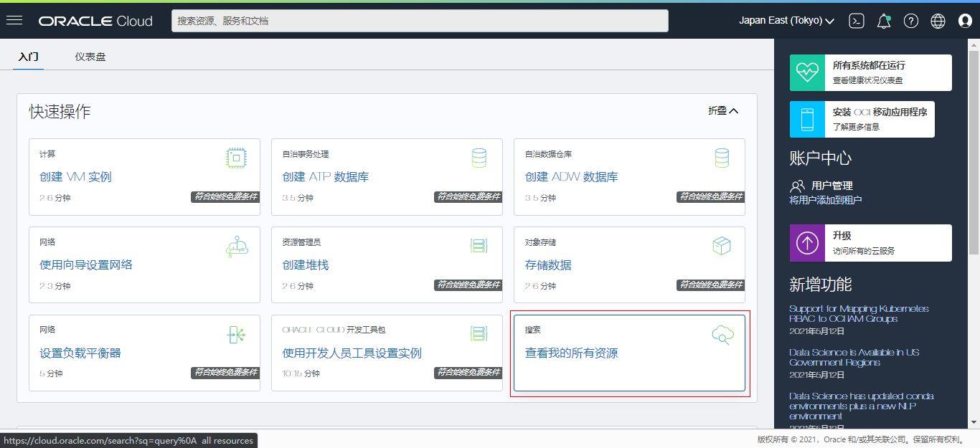Open the 创建堆栈 link
Screen dimensions: 980x448
pyautogui.click(x=306, y=265)
